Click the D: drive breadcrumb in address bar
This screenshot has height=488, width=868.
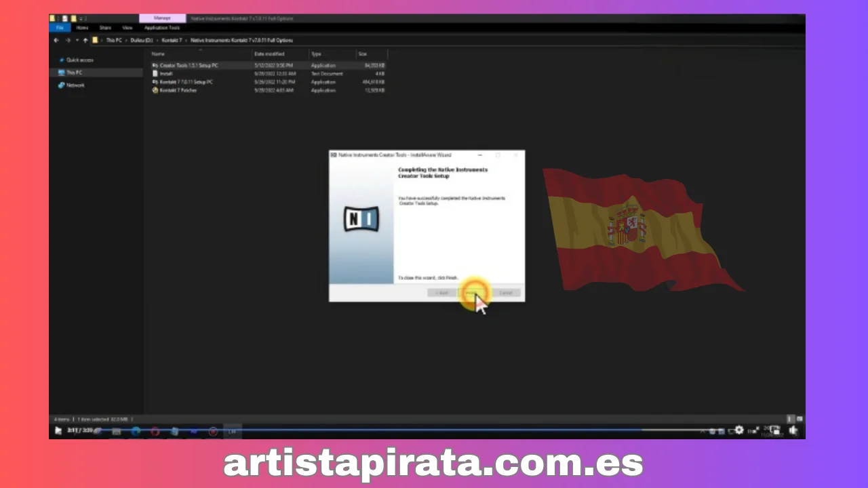(142, 40)
